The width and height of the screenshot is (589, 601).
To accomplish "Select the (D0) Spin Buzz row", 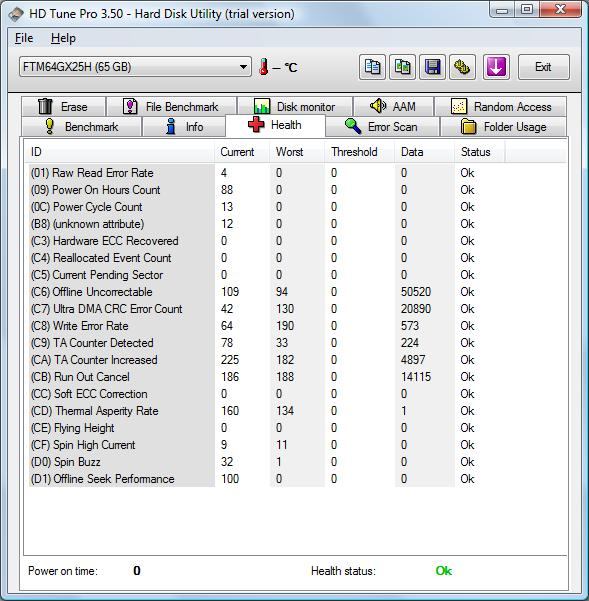I will (267, 462).
